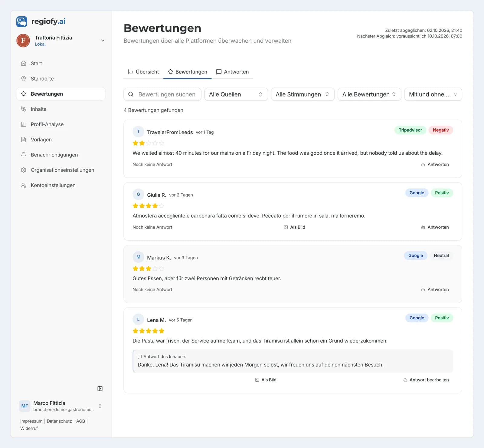Reply to Markus K. review via Antworten
The height and width of the screenshot is (448, 484).
[x=435, y=290]
